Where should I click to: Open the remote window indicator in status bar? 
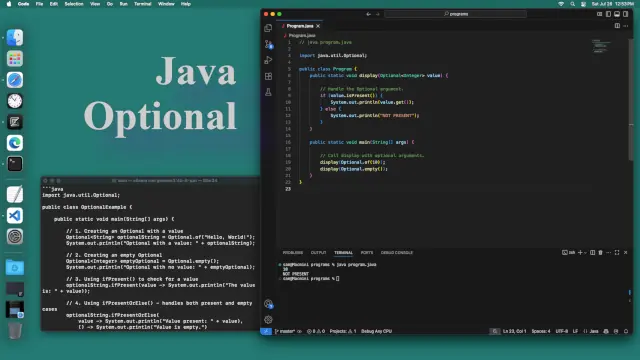266,331
